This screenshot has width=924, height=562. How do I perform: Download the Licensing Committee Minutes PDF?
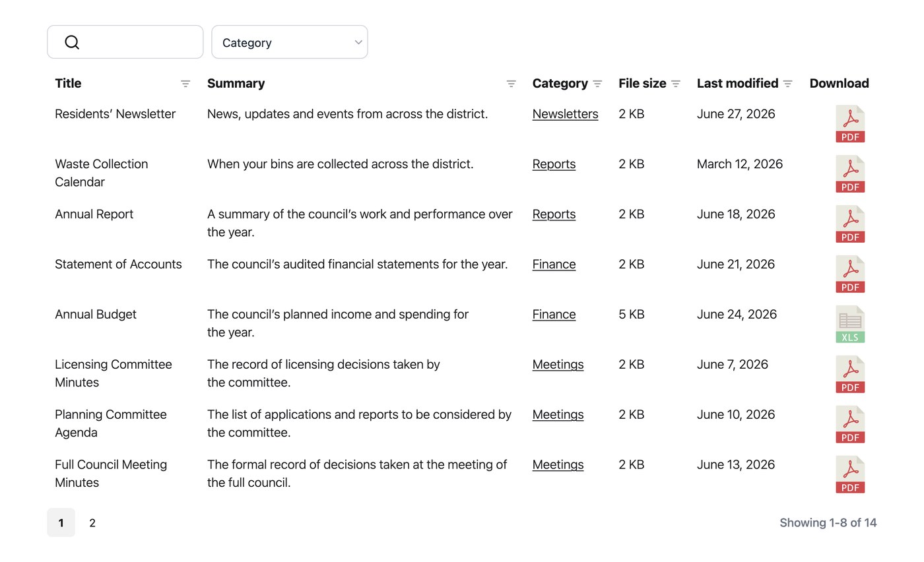(x=850, y=374)
